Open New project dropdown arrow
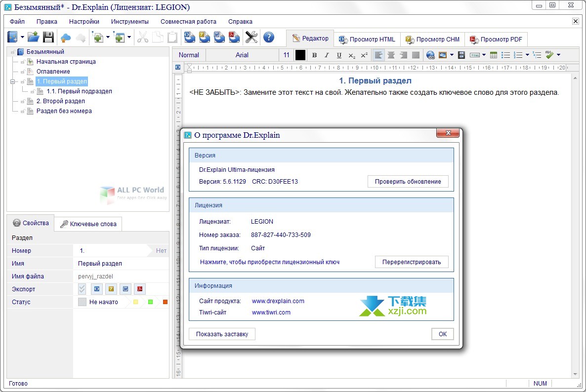The image size is (586, 392). tap(22, 38)
